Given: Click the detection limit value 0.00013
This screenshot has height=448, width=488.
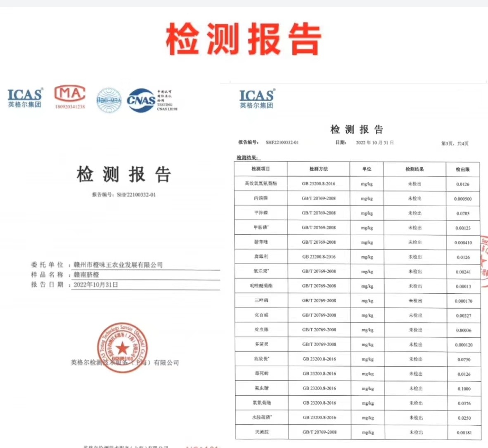Looking at the screenshot, I should coord(463,287).
